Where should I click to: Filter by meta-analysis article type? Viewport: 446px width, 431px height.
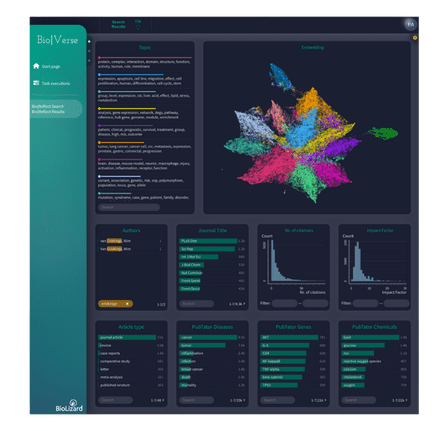pyautogui.click(x=131, y=377)
